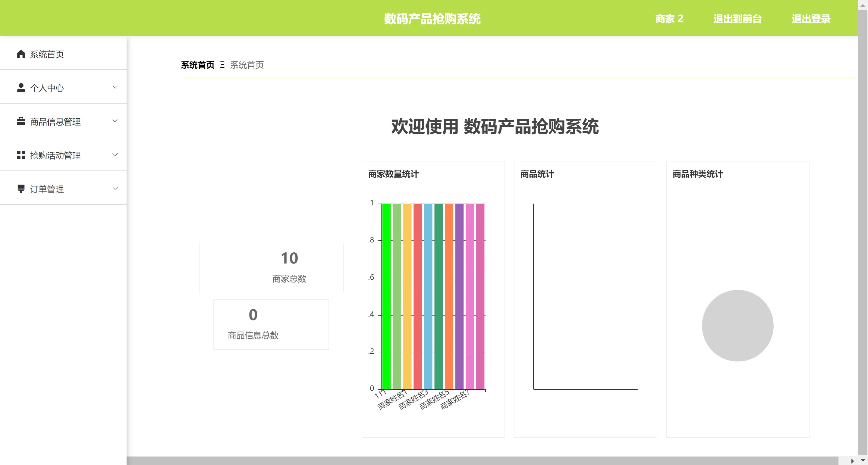Click the briefcase icon for 商品信息管理
Screen dimensions: 868x465
21,121
